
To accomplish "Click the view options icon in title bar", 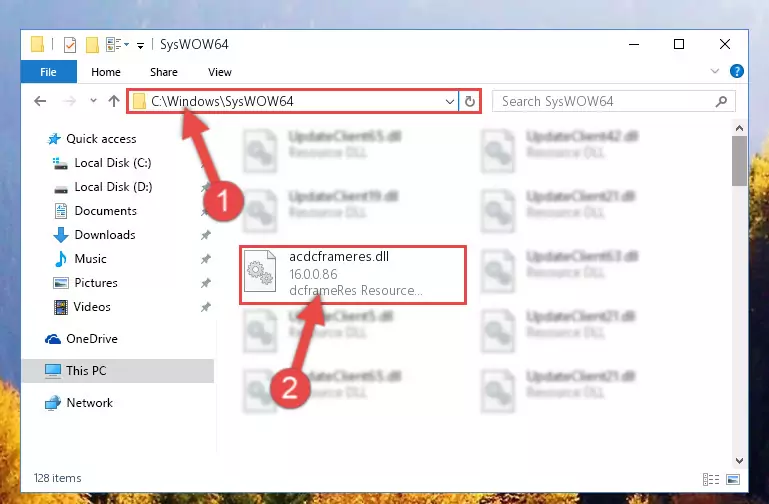I will pos(117,45).
